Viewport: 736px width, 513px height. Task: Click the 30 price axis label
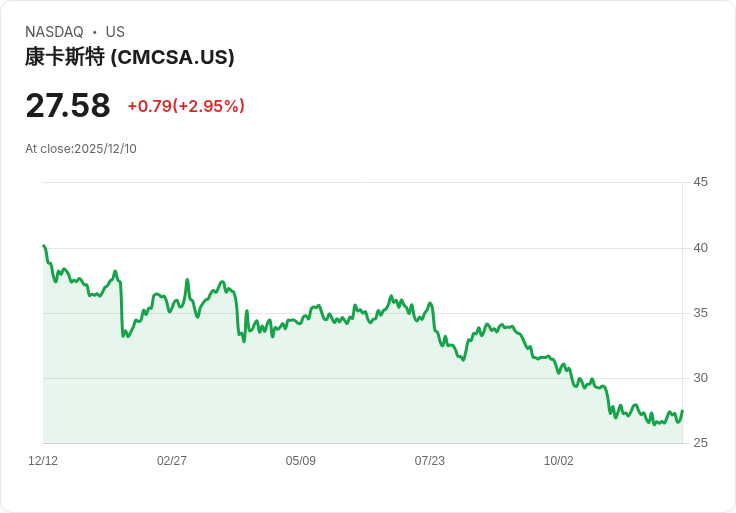pyautogui.click(x=701, y=378)
